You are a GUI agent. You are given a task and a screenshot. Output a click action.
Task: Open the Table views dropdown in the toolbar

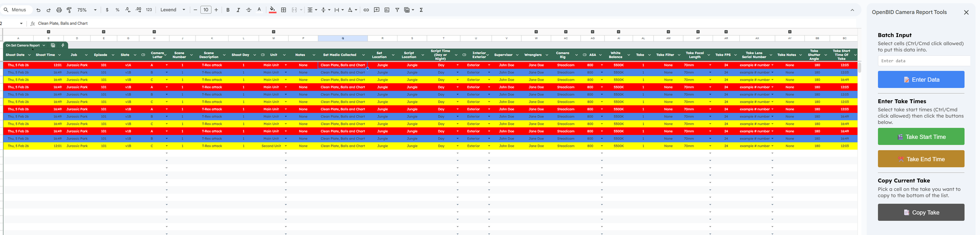tap(409, 10)
